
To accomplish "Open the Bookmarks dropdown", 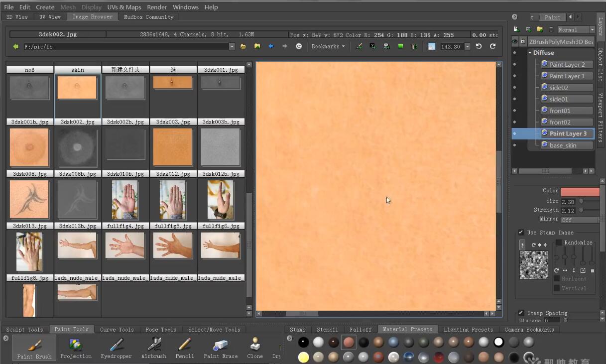I will [x=328, y=46].
